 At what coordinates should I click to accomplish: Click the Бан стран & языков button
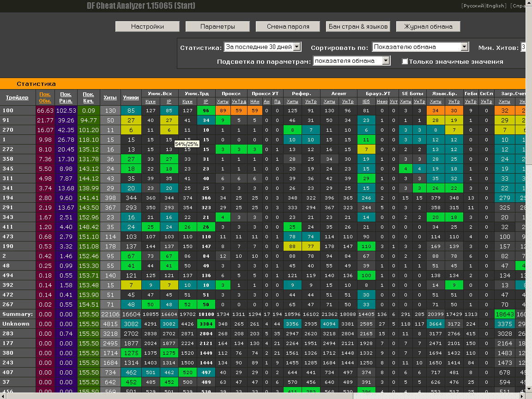[x=358, y=26]
